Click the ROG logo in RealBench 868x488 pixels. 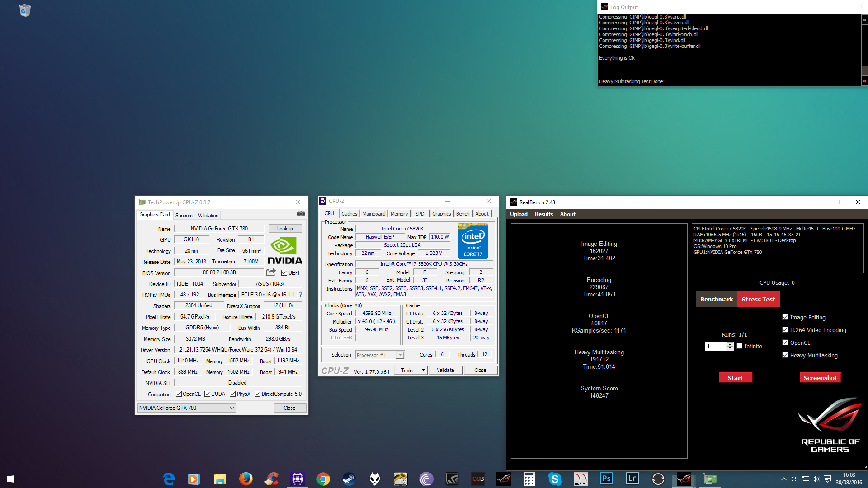click(830, 425)
